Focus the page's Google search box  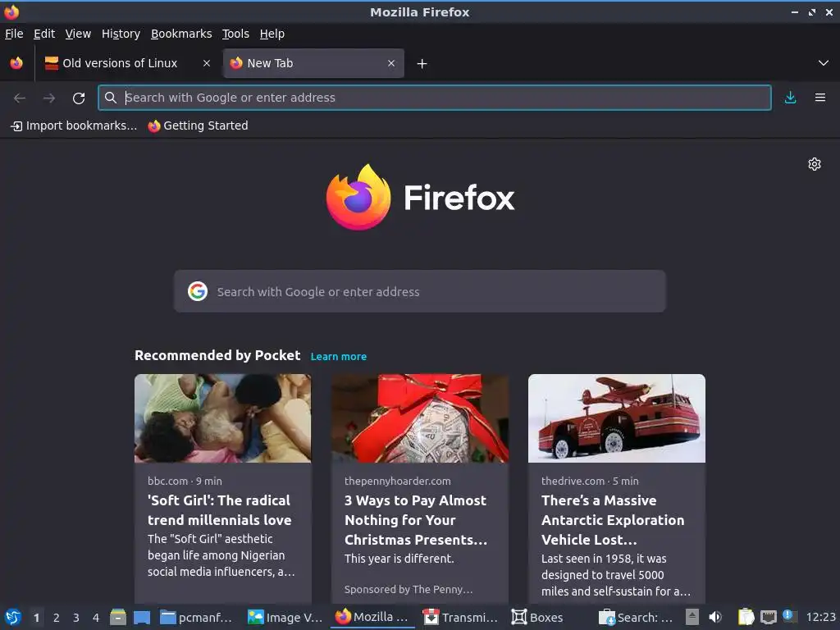(x=419, y=291)
